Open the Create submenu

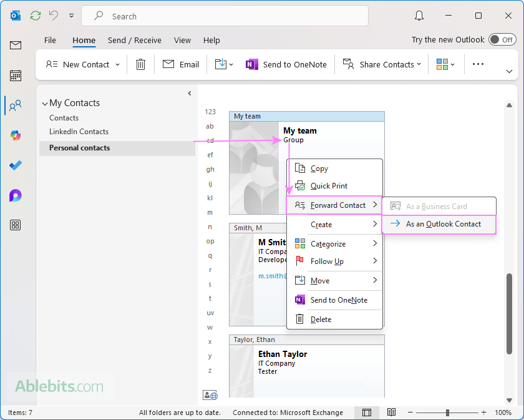pos(334,225)
